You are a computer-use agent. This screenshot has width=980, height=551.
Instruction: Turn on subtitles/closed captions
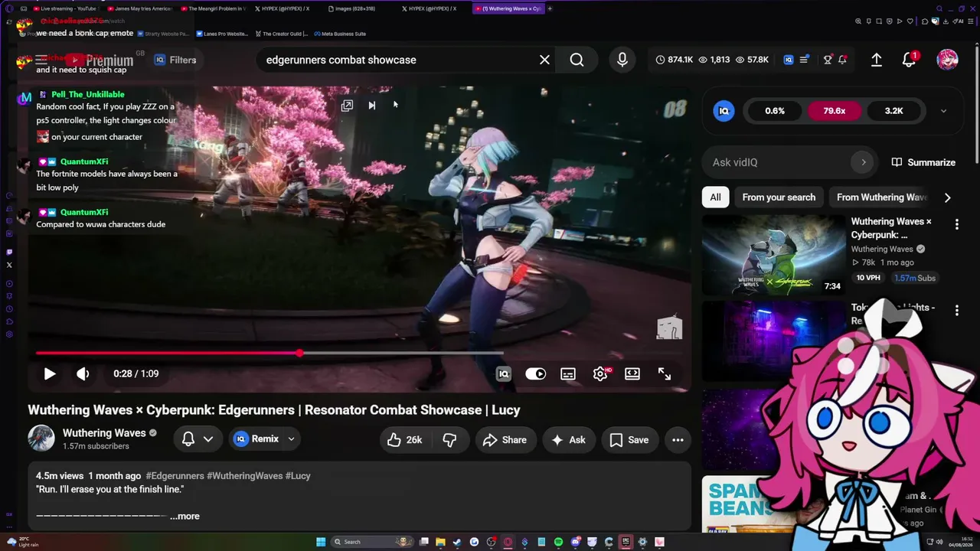click(x=568, y=373)
